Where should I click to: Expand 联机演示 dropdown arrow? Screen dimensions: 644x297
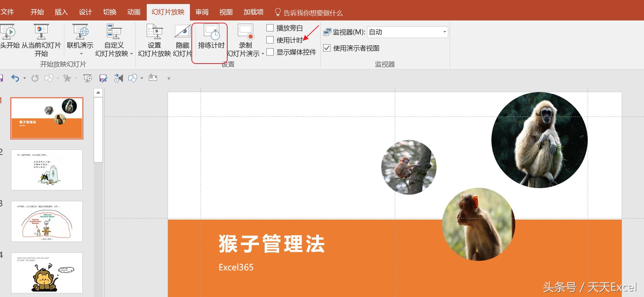(x=81, y=54)
